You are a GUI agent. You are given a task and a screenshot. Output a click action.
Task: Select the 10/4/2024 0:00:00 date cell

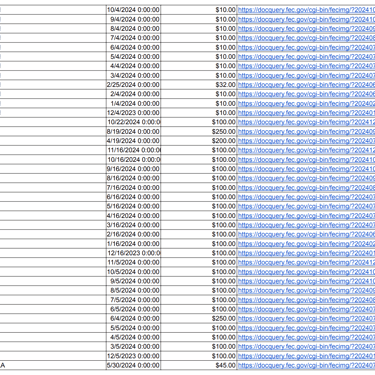133,10
